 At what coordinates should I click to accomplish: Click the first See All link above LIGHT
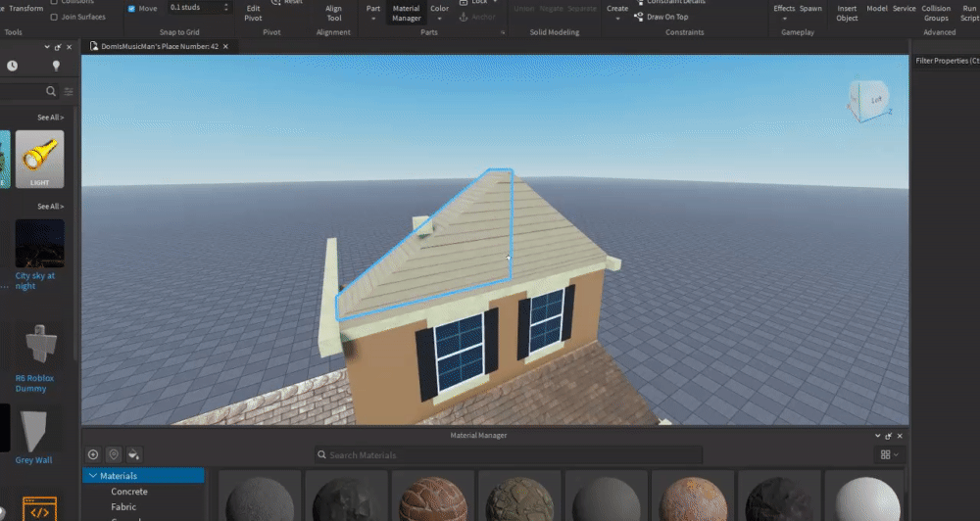[50, 118]
